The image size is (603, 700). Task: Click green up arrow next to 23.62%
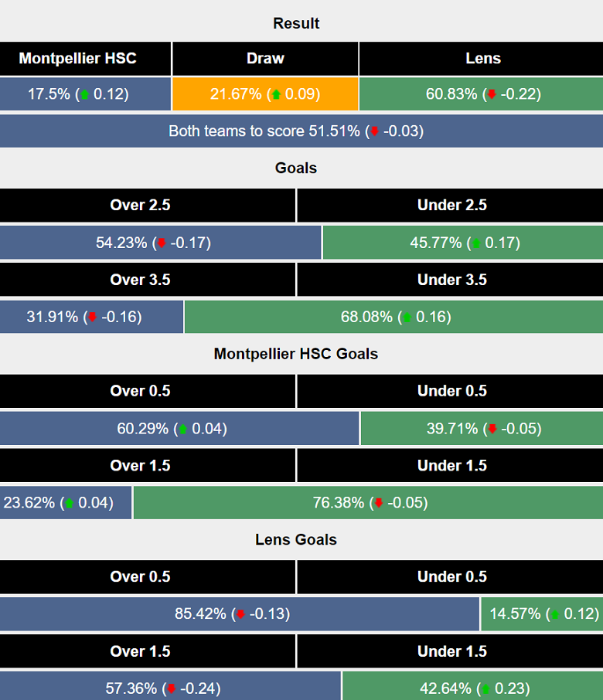click(69, 504)
